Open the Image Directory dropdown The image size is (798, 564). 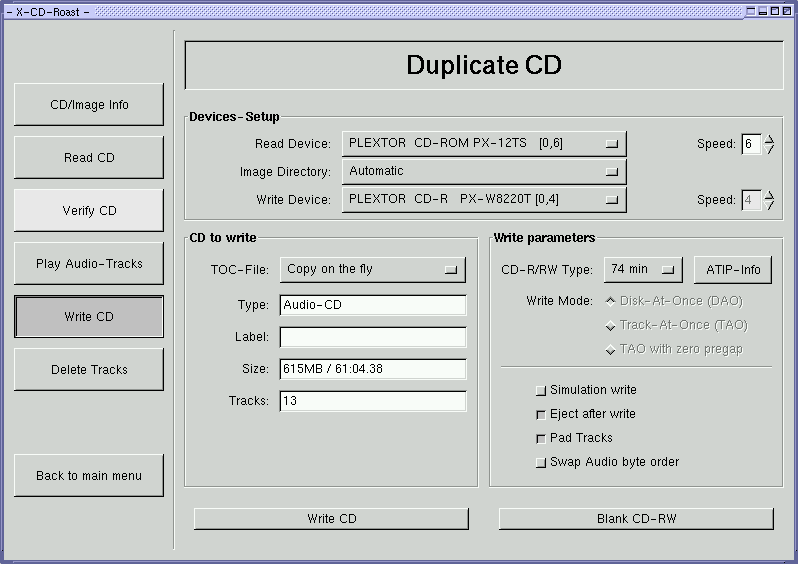(484, 172)
